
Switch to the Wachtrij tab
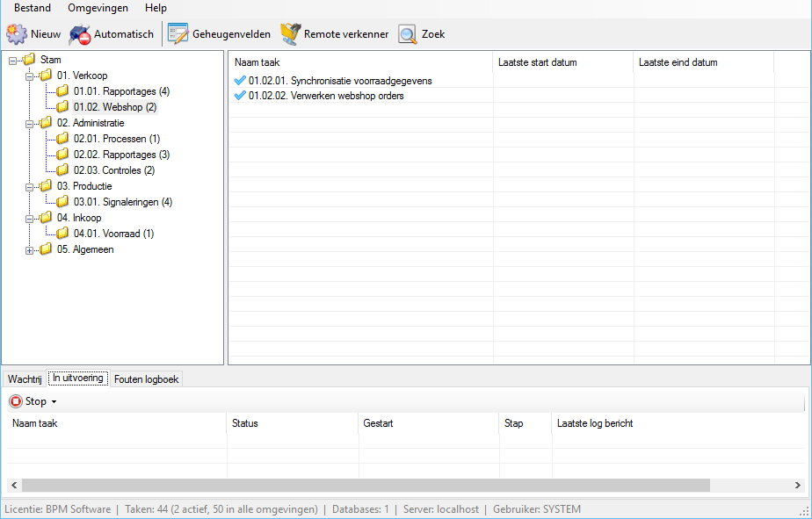pos(25,379)
